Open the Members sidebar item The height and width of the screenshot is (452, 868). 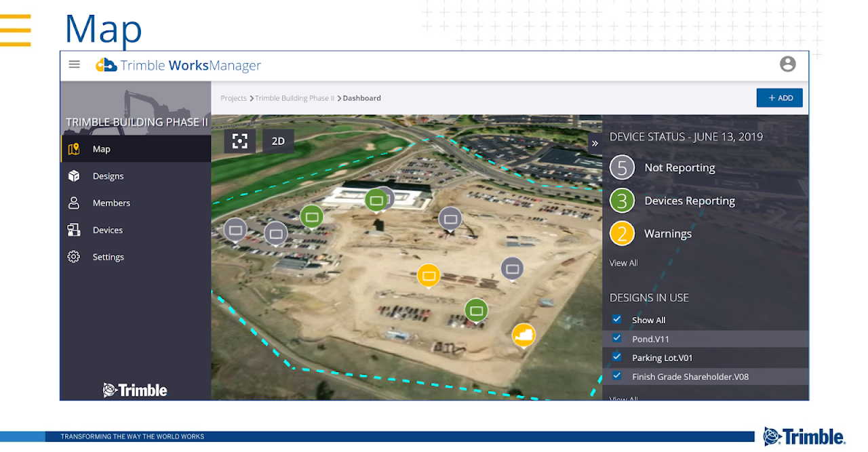tap(136, 203)
